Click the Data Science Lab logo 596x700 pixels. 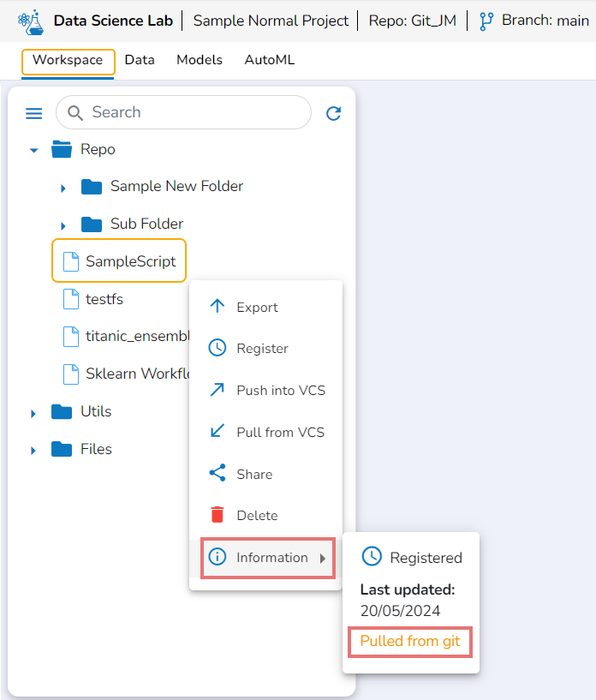30,21
